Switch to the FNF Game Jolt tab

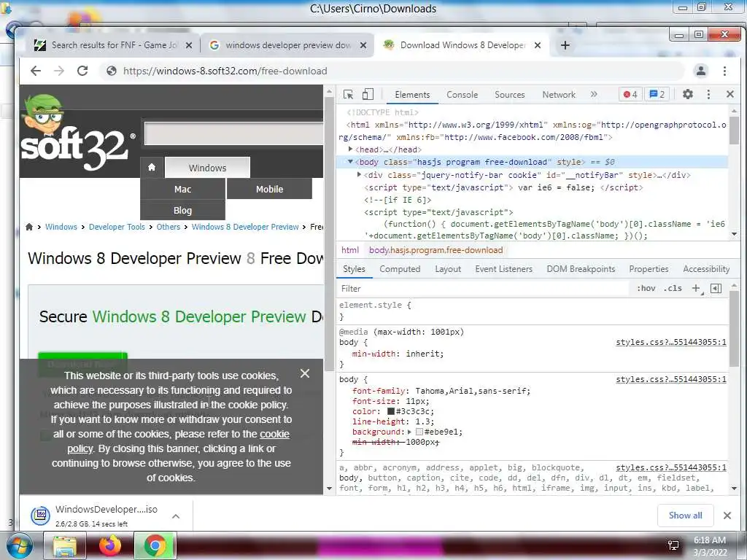pos(113,45)
